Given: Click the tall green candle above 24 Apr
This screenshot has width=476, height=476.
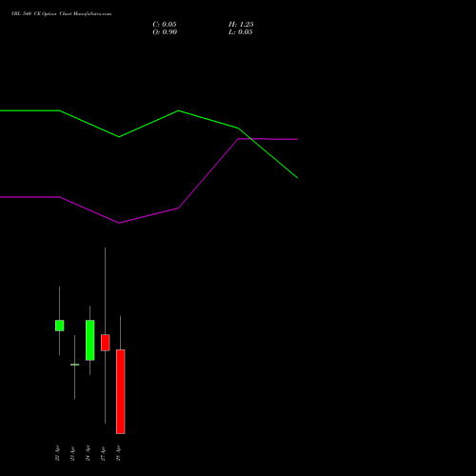Looking at the screenshot, I should [x=90, y=340].
